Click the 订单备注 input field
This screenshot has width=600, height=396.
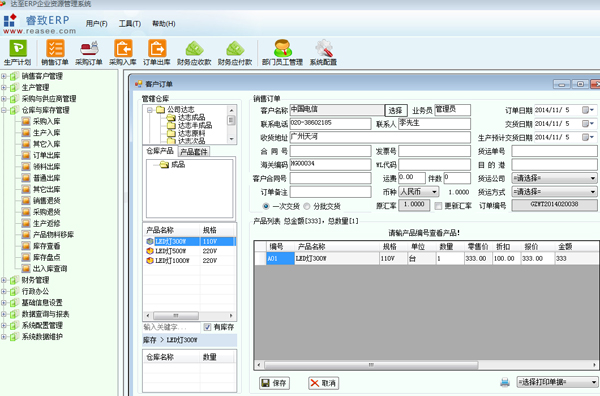(330, 192)
